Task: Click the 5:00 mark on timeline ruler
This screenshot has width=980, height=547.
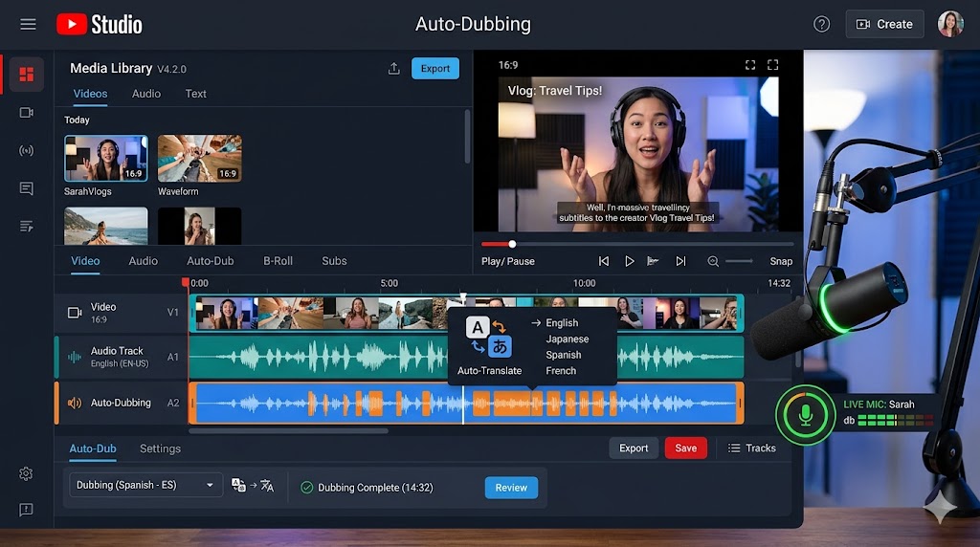Action: 389,283
